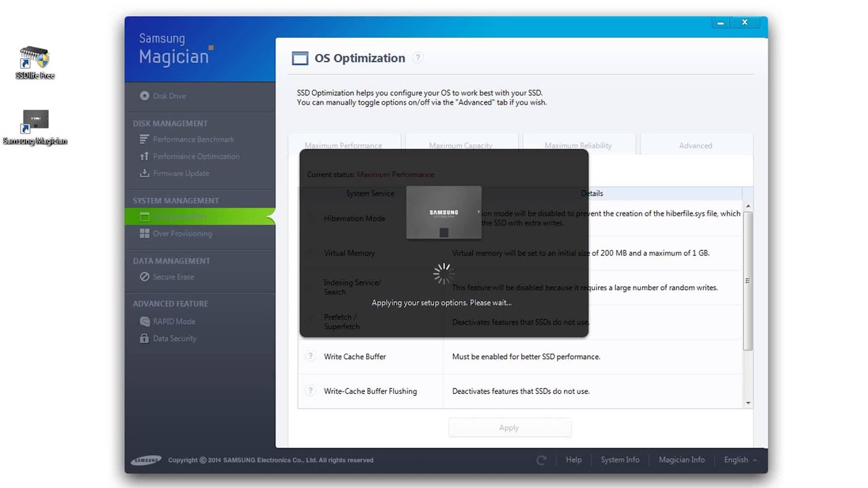The width and height of the screenshot is (868, 488).
Task: Click question mark for Write Cache Buffer
Action: click(311, 356)
